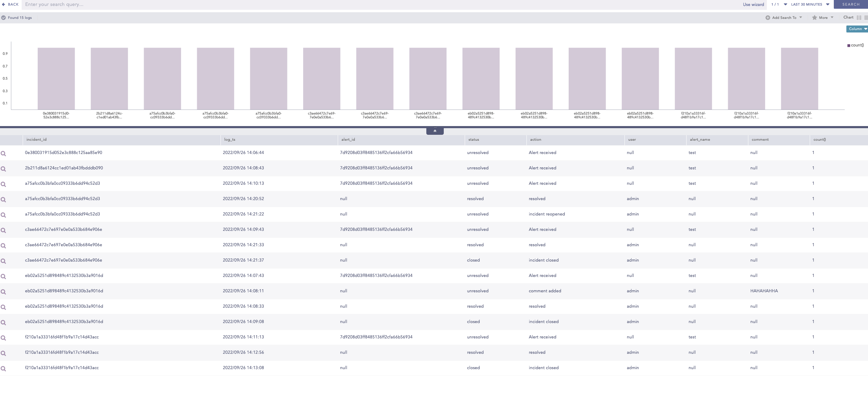This screenshot has height=410, width=868.
Task: Toggle the two-column Chart layout icon
Action: tap(859, 17)
